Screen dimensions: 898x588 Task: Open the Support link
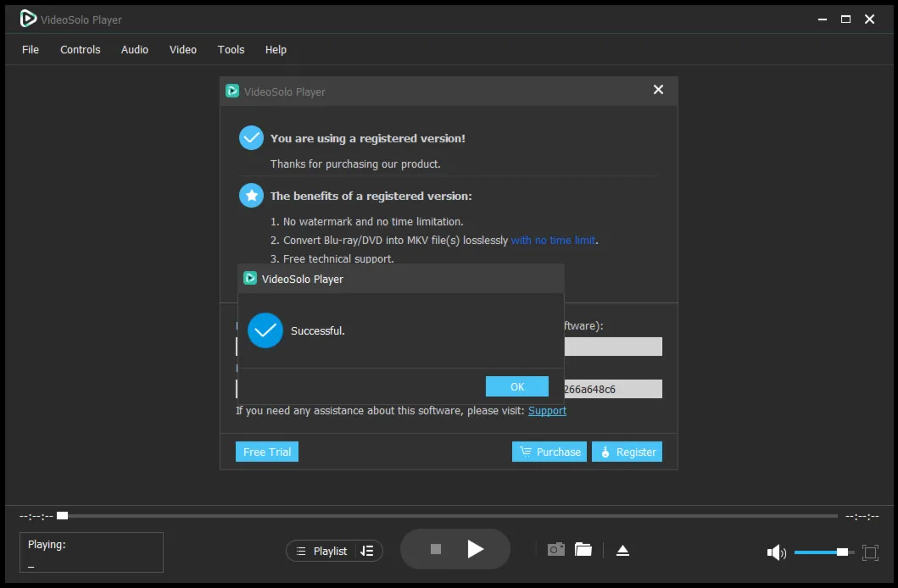[x=547, y=411]
